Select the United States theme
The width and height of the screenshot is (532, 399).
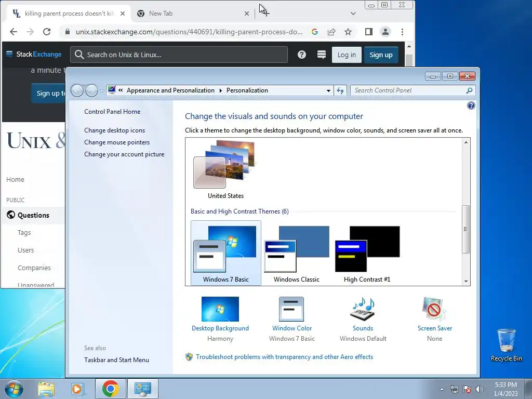[x=225, y=170]
